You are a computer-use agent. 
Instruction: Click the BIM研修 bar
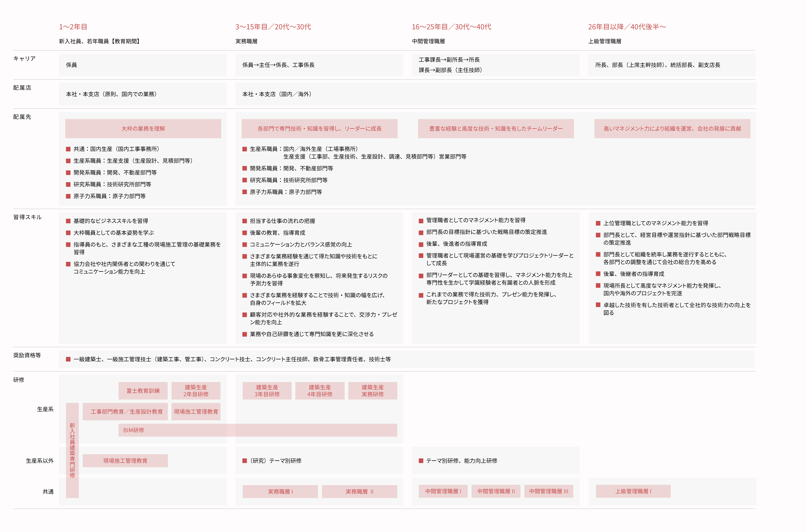[257, 430]
